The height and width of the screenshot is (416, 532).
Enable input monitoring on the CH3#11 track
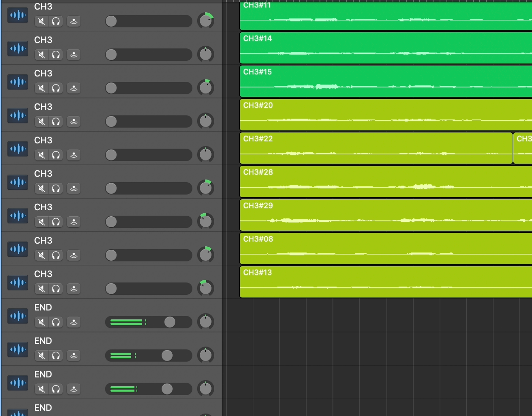(74, 21)
